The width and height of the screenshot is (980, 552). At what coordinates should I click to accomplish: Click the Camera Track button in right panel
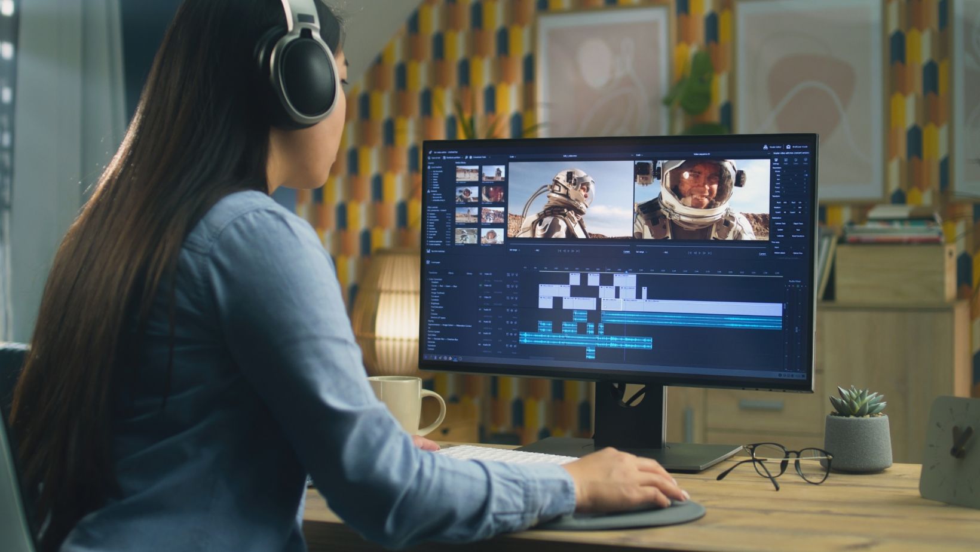780,223
